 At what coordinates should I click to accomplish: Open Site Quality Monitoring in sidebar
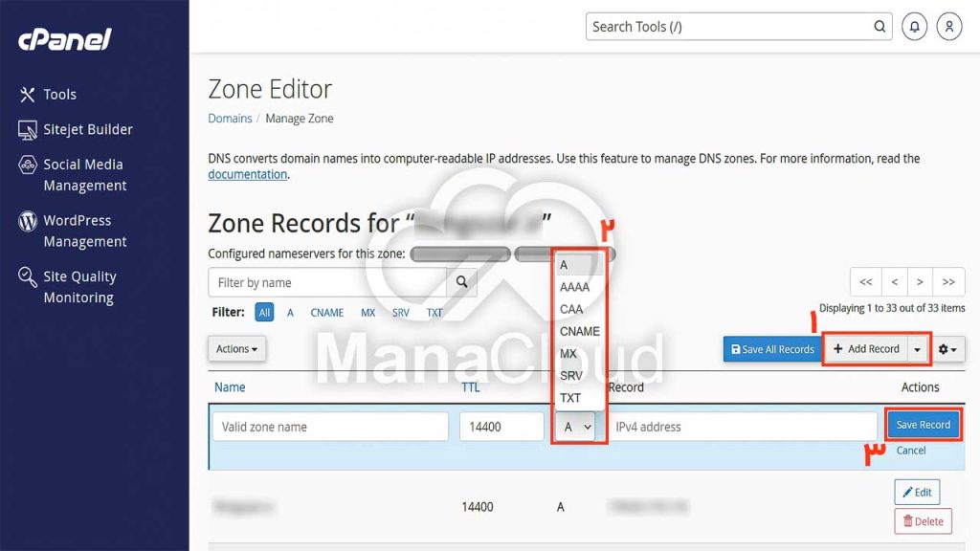click(78, 286)
